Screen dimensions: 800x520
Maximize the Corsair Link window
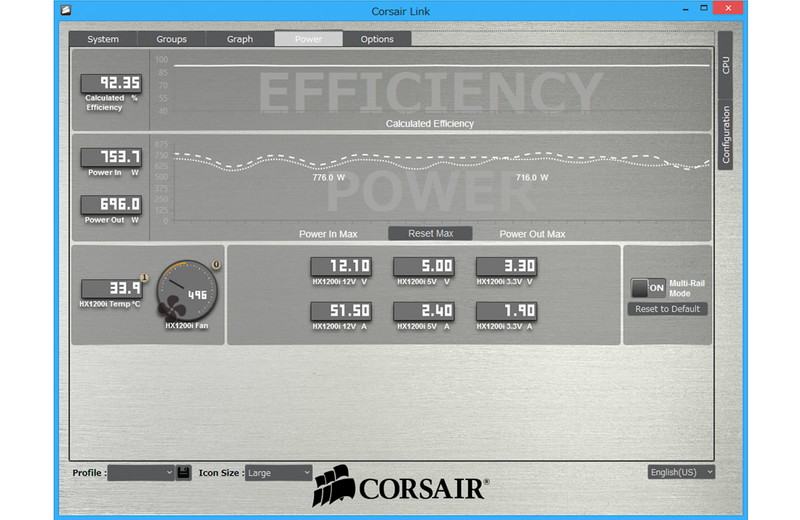(704, 8)
